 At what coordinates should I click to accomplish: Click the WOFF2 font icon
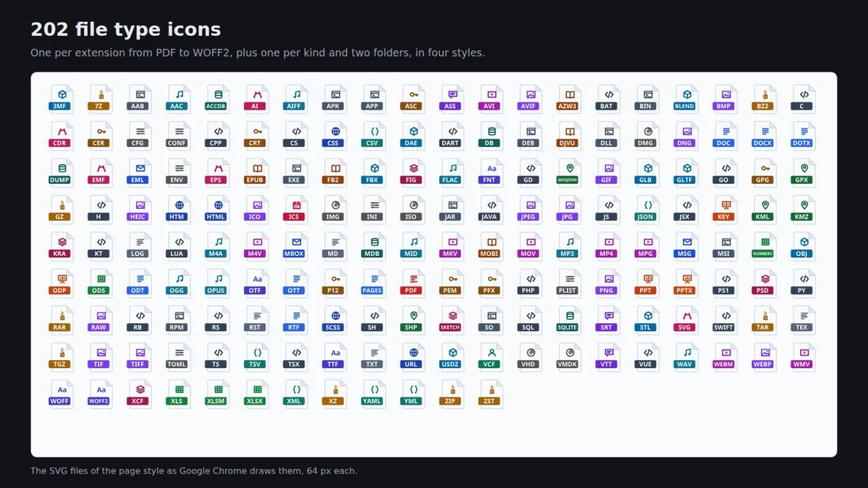[x=101, y=393]
